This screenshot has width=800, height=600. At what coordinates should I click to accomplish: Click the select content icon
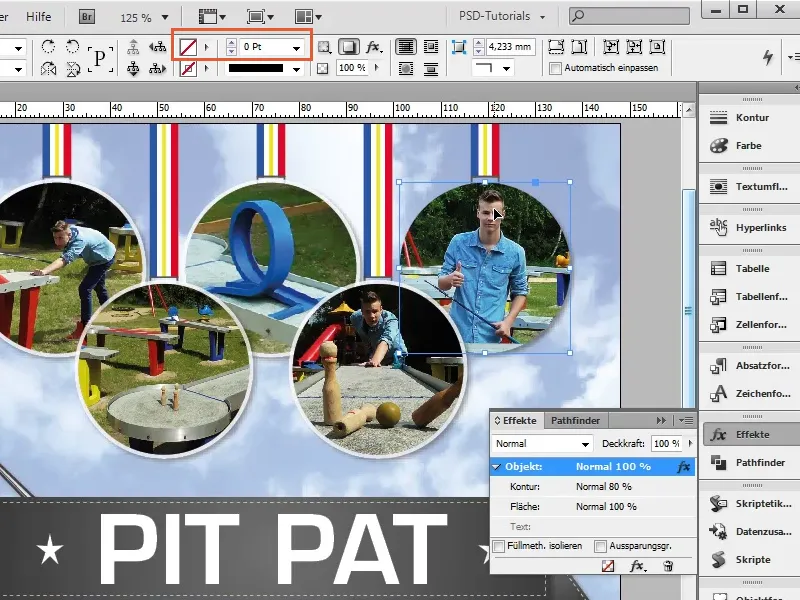click(133, 68)
